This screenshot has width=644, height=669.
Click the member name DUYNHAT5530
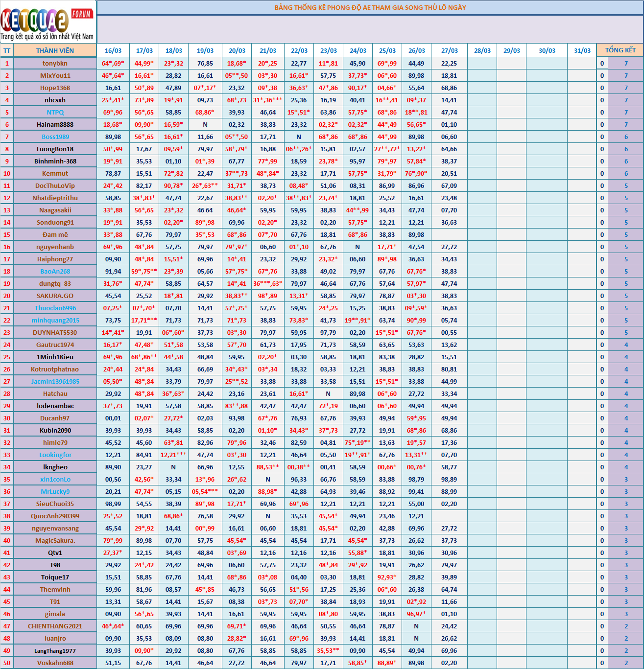click(55, 332)
